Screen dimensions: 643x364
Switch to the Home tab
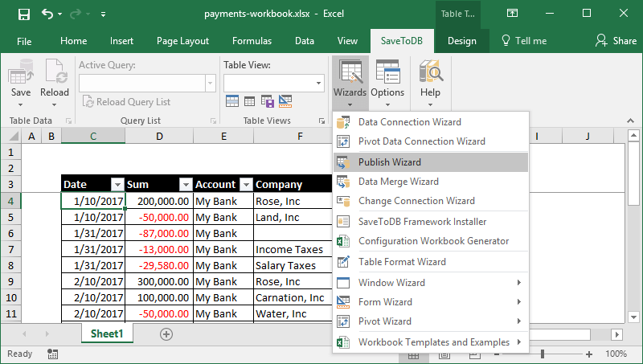(x=73, y=41)
